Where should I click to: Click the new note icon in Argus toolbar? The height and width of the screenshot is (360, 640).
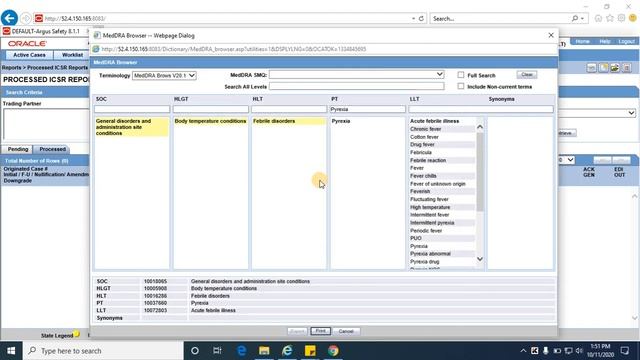pos(603,68)
